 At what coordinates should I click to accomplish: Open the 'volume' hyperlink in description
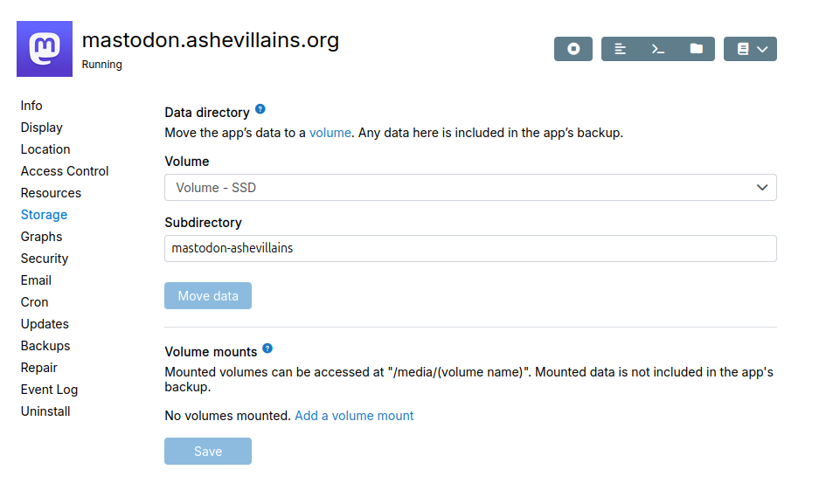330,133
